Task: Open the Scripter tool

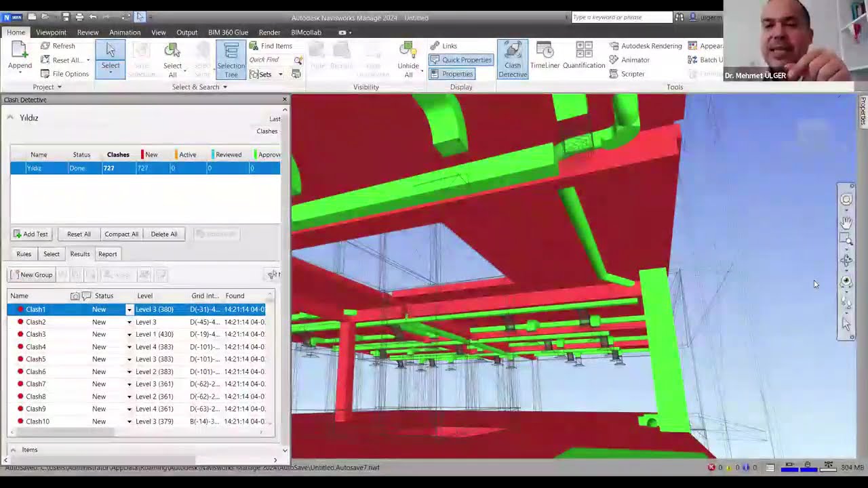Action: [627, 74]
